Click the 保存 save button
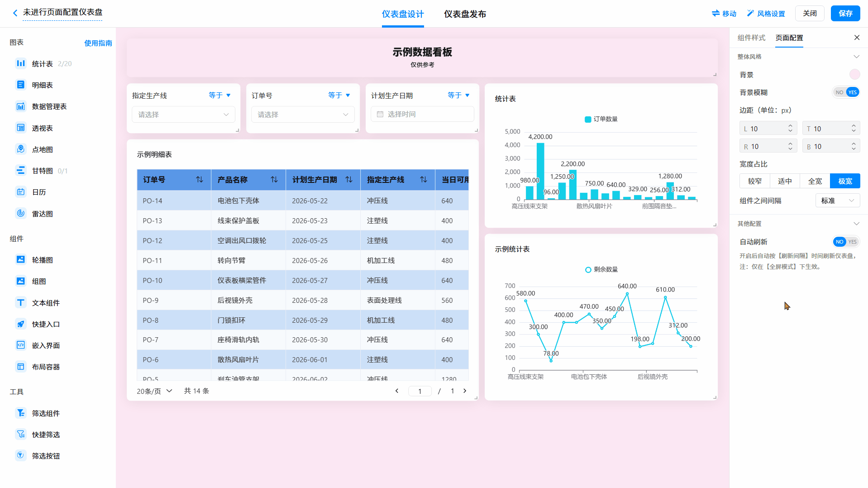 [845, 14]
